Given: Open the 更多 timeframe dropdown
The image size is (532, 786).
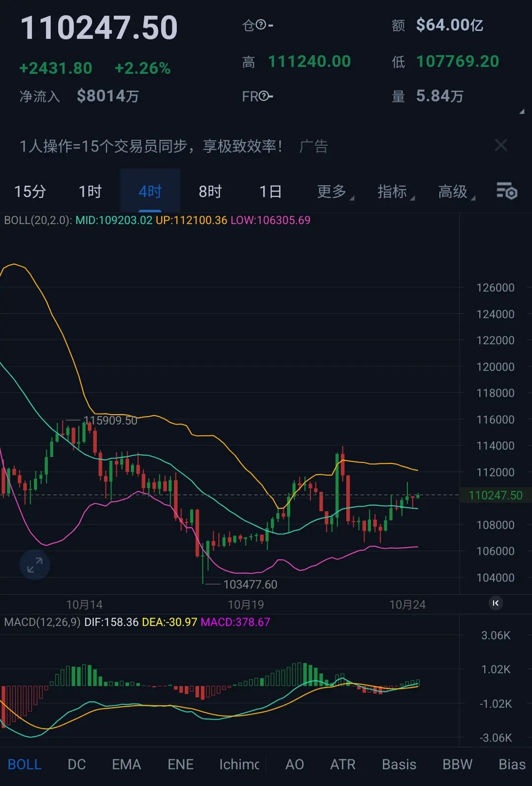Looking at the screenshot, I should tap(335, 191).
